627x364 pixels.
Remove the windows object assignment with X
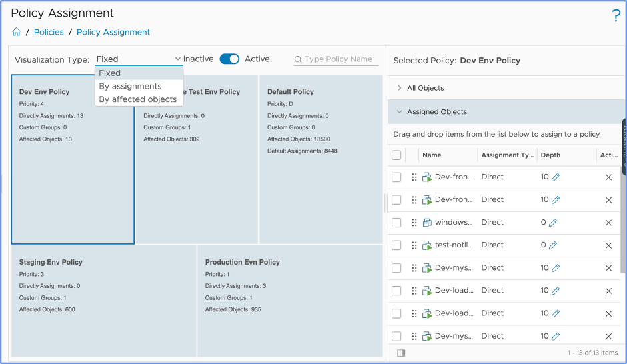click(608, 223)
